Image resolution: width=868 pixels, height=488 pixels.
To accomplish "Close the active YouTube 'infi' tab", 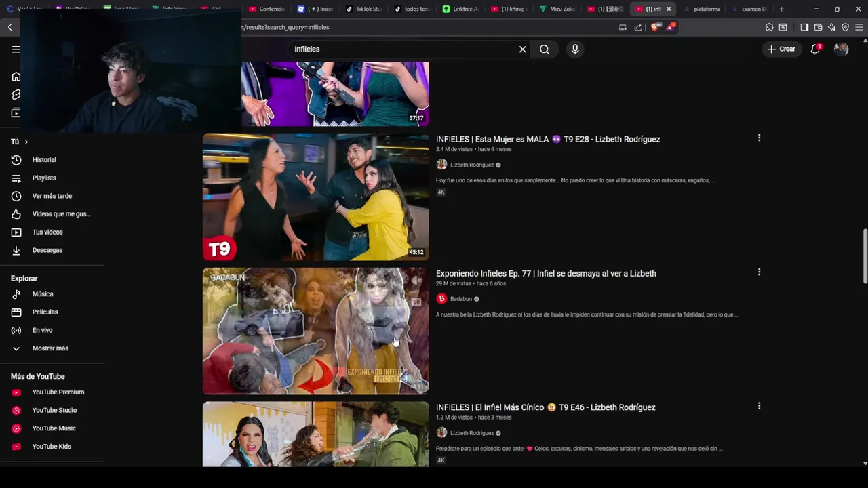I will (x=669, y=9).
